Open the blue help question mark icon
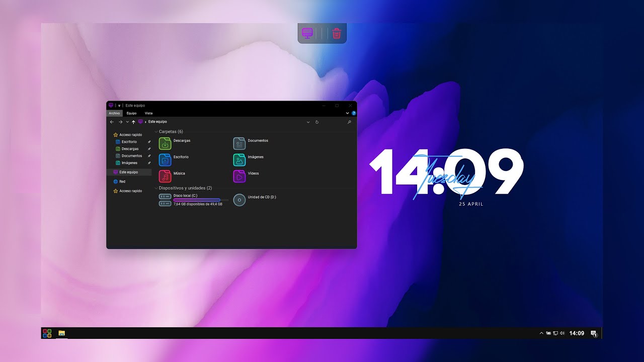644x362 pixels. (354, 114)
